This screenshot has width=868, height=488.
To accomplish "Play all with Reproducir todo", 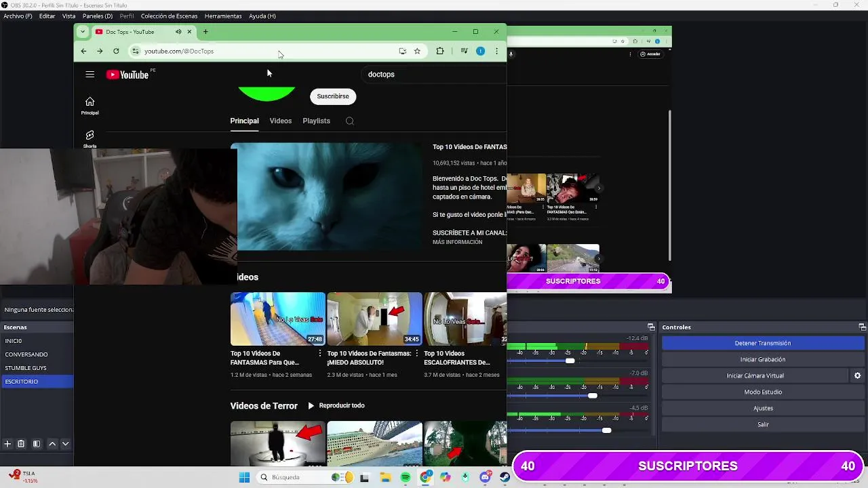I will [336, 405].
